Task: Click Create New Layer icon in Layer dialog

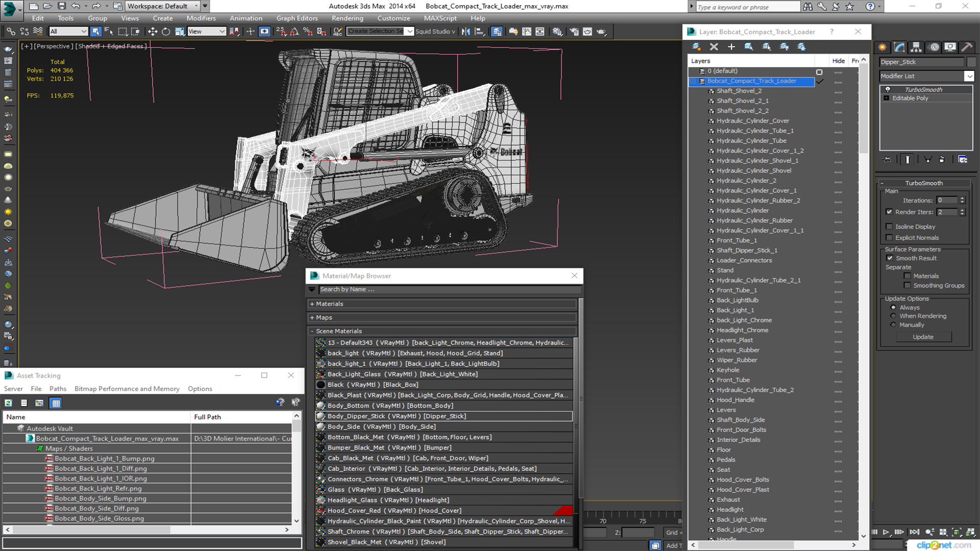Action: point(696,47)
